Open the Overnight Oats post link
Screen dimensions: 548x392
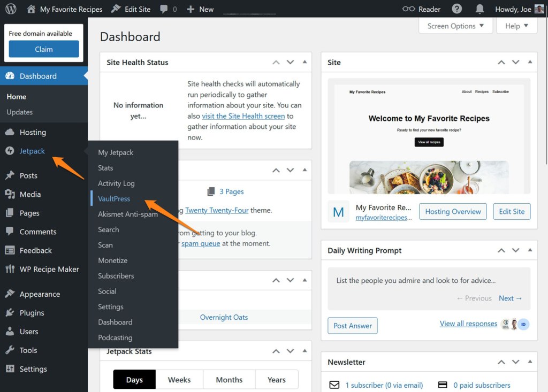click(x=224, y=317)
